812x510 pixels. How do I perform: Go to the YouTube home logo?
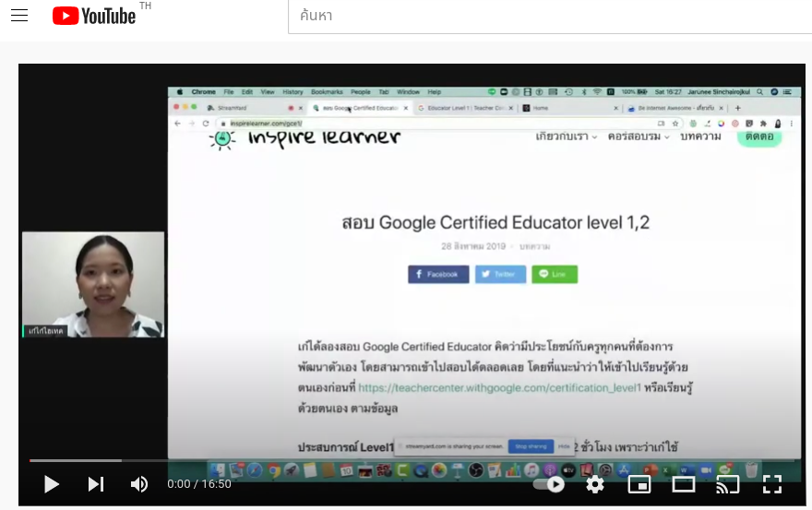click(94, 16)
